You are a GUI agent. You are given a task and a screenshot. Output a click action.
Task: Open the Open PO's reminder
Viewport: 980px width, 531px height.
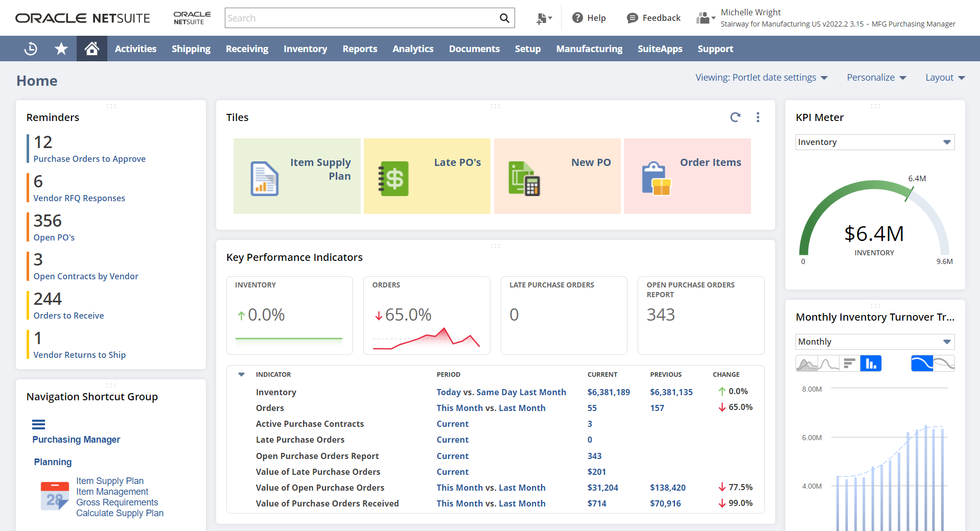coord(54,237)
